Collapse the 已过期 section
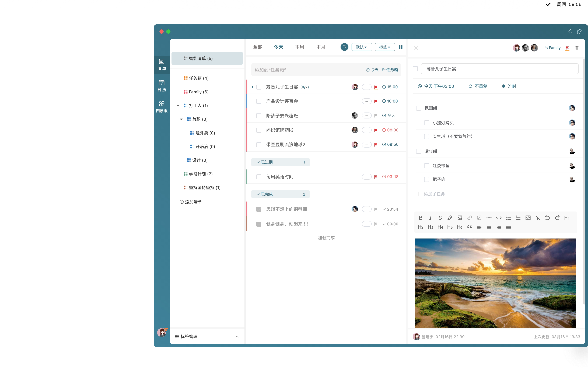 [280, 162]
